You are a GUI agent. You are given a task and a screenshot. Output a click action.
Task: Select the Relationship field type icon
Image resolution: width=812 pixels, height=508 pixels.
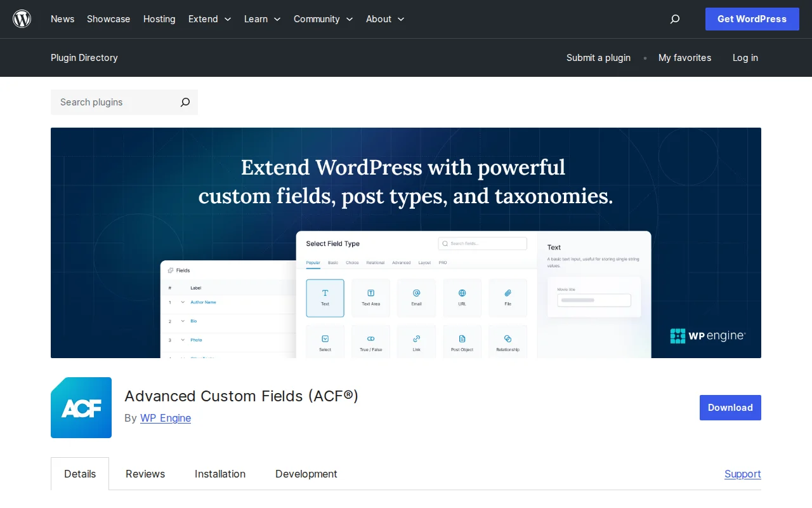click(507, 341)
